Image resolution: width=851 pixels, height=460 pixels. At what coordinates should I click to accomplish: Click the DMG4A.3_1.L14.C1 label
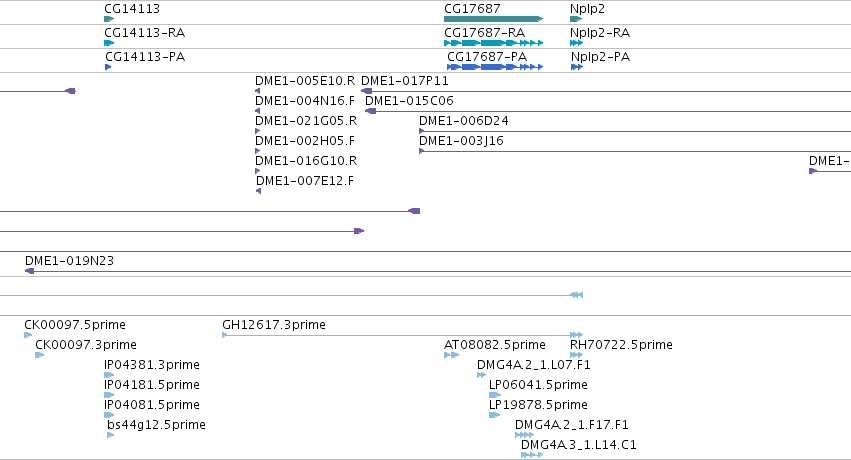(x=579, y=445)
